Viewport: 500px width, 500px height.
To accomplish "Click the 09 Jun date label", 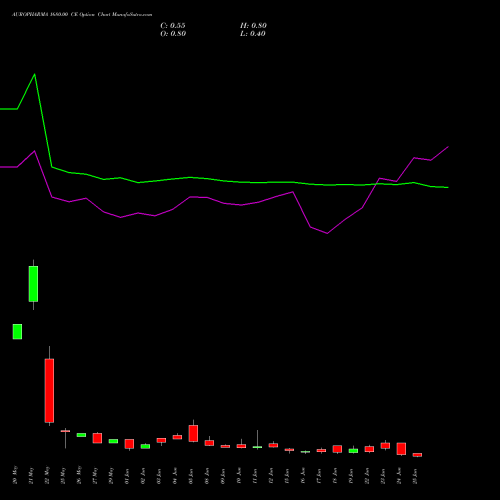I will point(223,476).
